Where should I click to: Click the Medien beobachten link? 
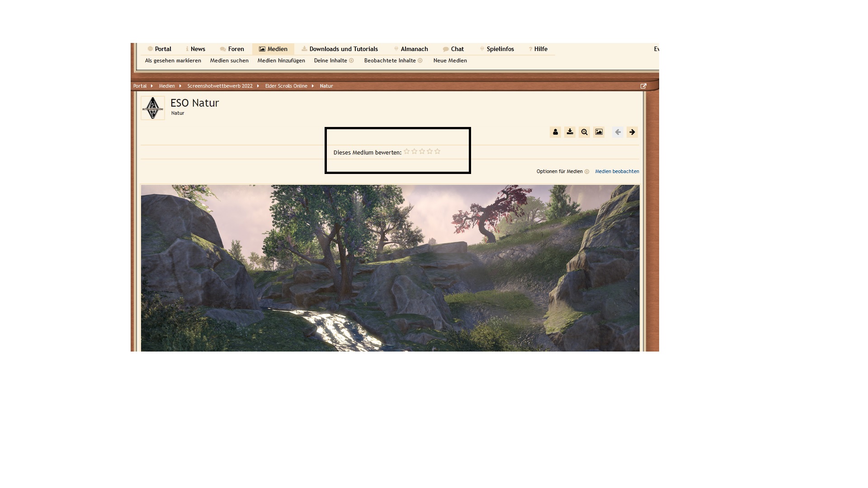coord(617,171)
